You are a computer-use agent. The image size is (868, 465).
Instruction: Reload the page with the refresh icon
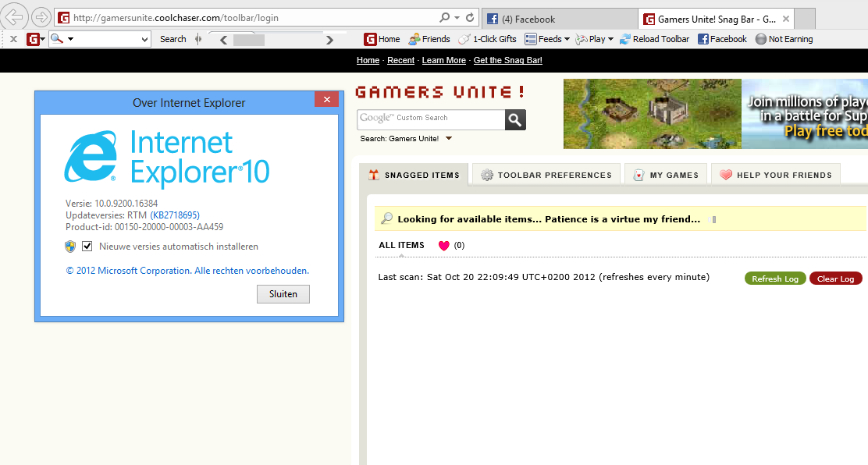pyautogui.click(x=470, y=18)
